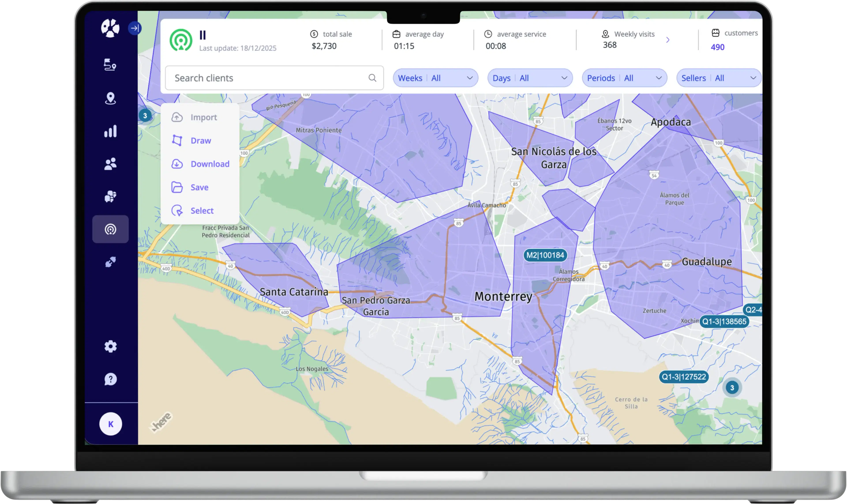Click the average service value 00:08
847x504 pixels.
(496, 46)
